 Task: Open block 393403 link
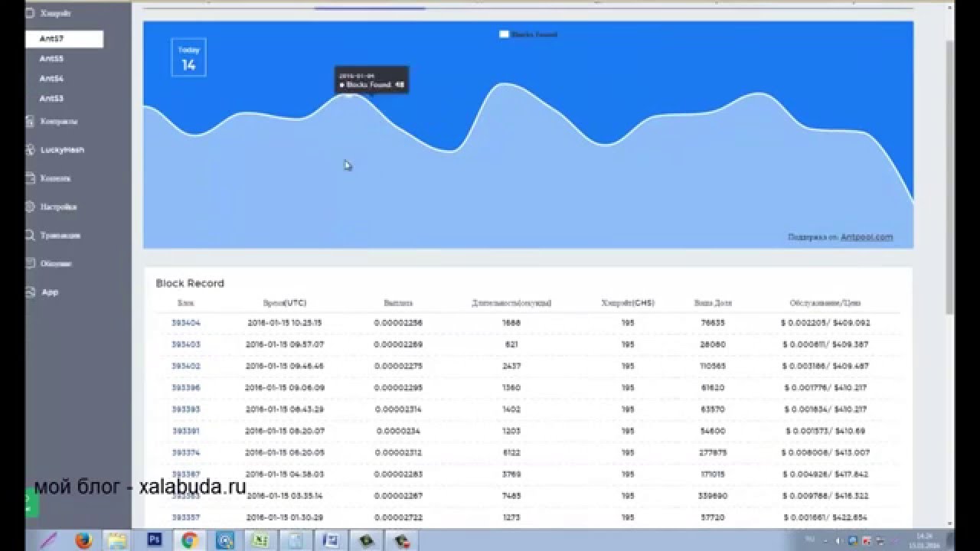tap(185, 344)
